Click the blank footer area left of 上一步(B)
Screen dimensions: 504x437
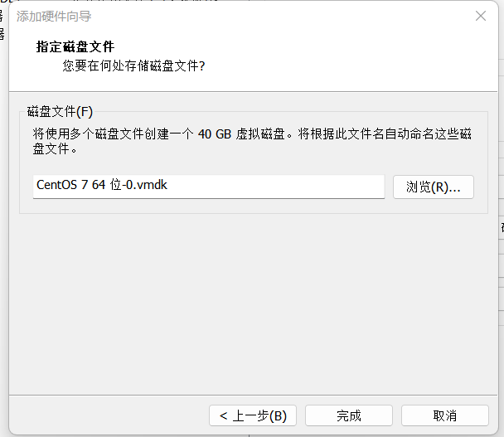[x=108, y=415]
